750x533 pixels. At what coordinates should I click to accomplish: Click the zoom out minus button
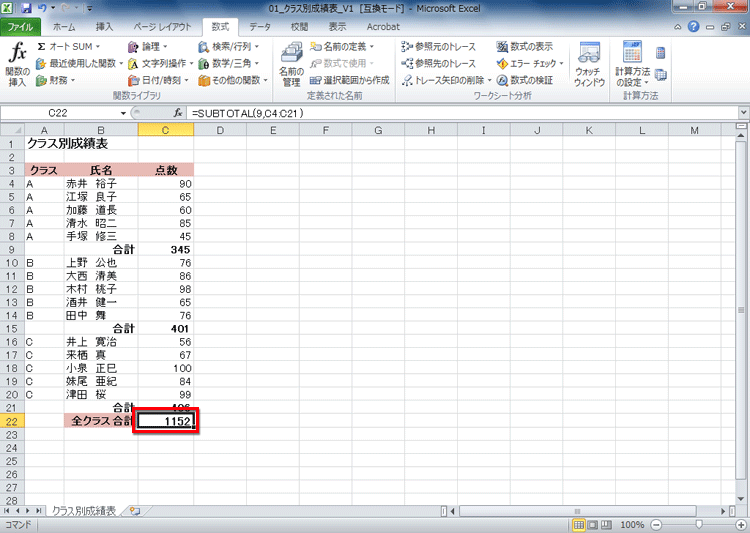tap(656, 525)
